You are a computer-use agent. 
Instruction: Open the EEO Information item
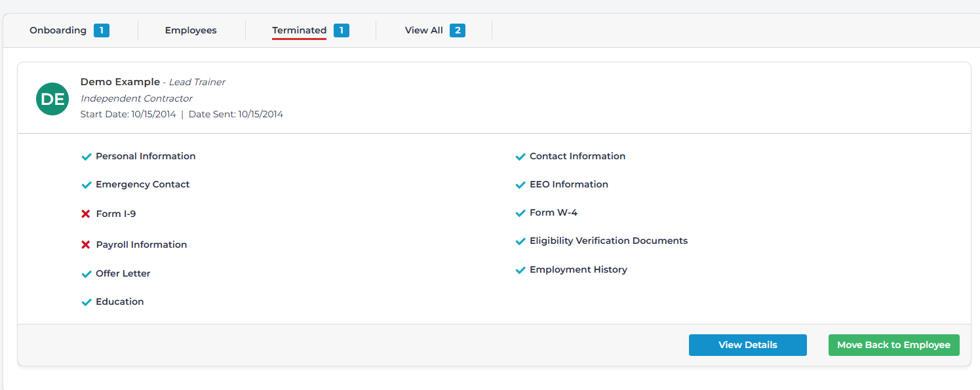(568, 185)
